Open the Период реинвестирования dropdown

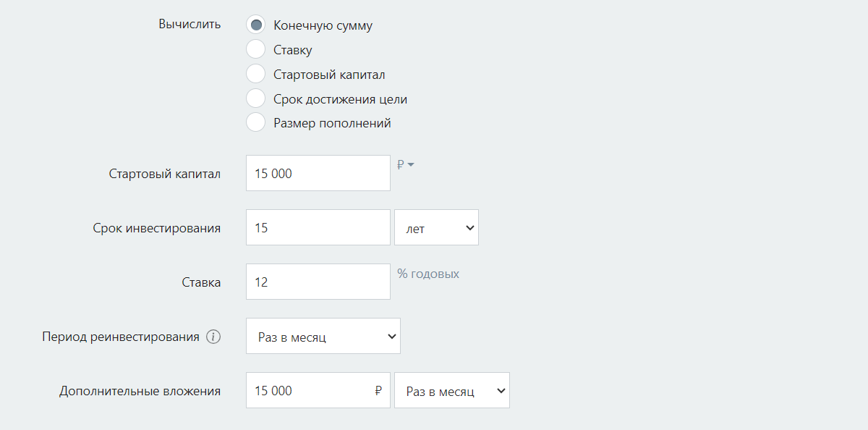(323, 336)
